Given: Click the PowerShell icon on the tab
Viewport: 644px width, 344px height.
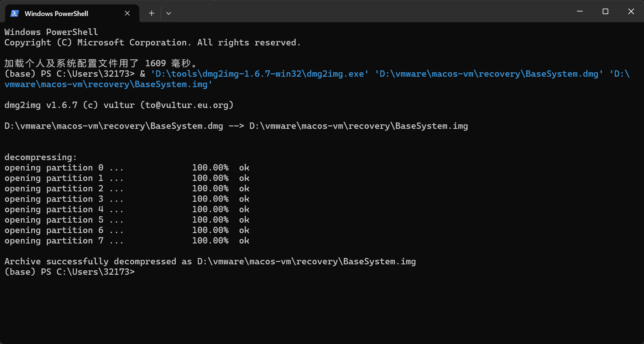Looking at the screenshot, I should click(15, 13).
